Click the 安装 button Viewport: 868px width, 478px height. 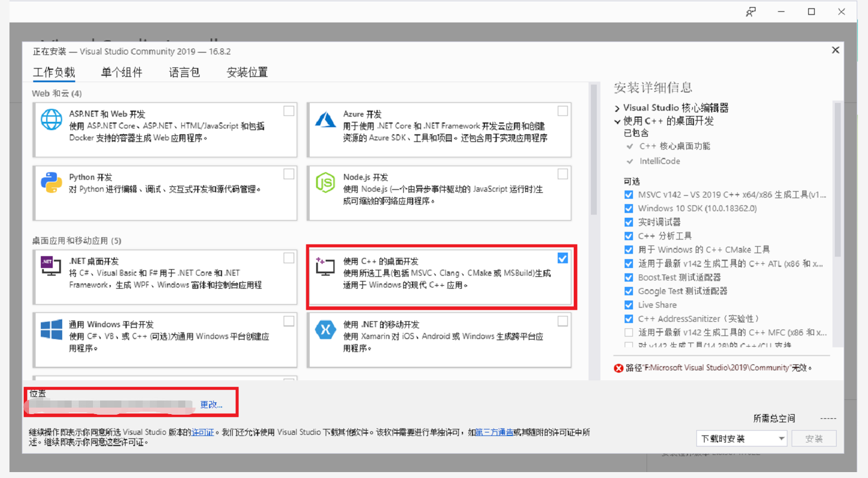[x=814, y=438]
